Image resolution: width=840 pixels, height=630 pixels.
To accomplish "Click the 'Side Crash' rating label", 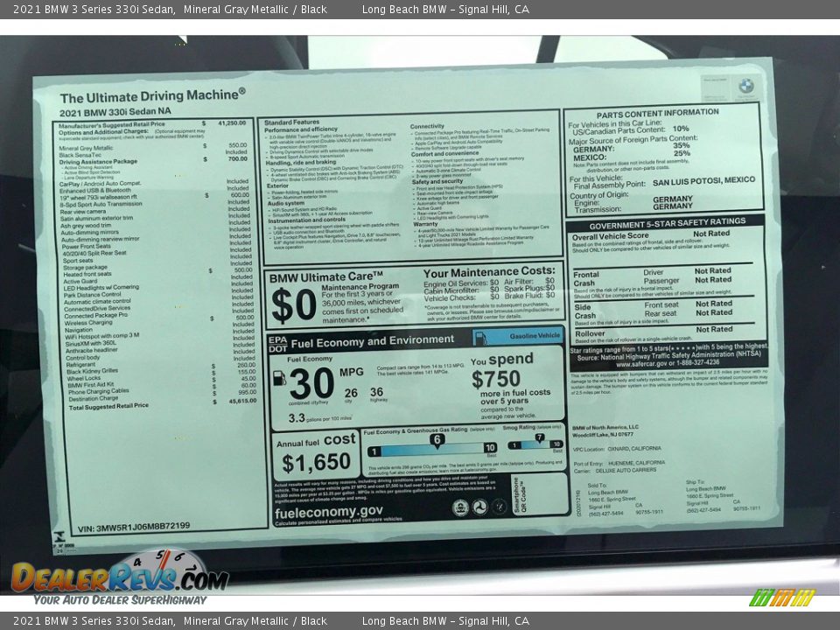I will tap(584, 311).
